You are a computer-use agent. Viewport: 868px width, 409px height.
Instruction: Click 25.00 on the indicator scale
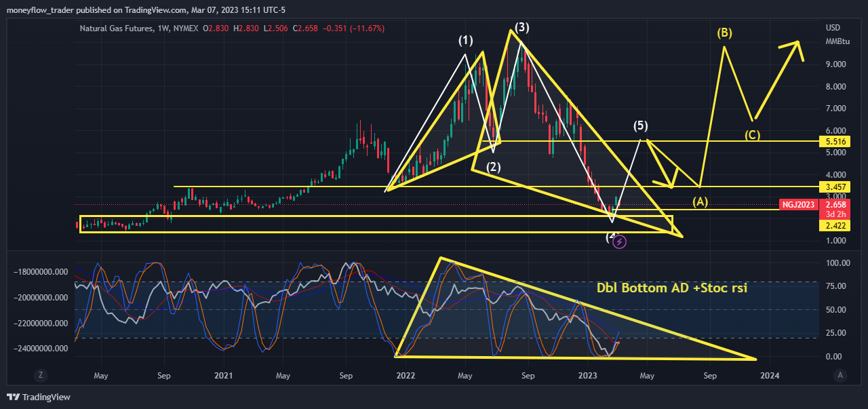click(835, 333)
